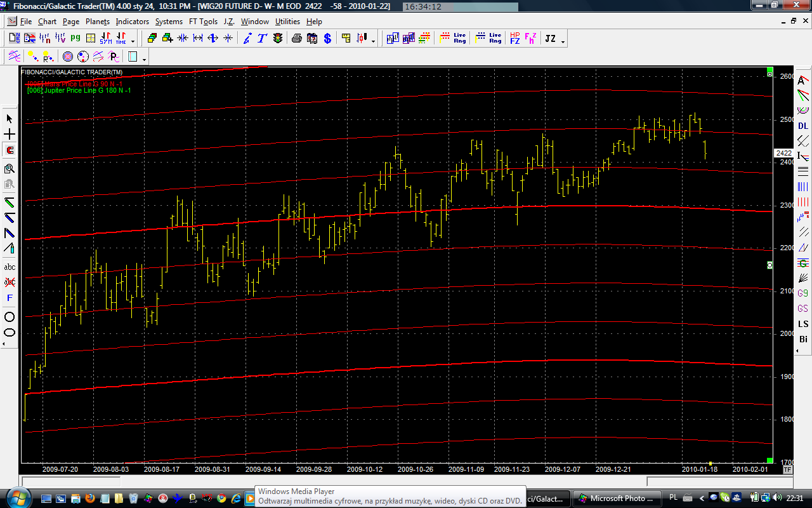Open the FT Tools menu
Screen dimensions: 812x508
tap(203, 22)
